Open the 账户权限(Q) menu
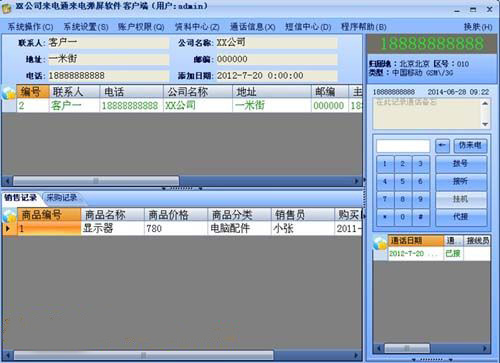This screenshot has width=500, height=363. (141, 27)
